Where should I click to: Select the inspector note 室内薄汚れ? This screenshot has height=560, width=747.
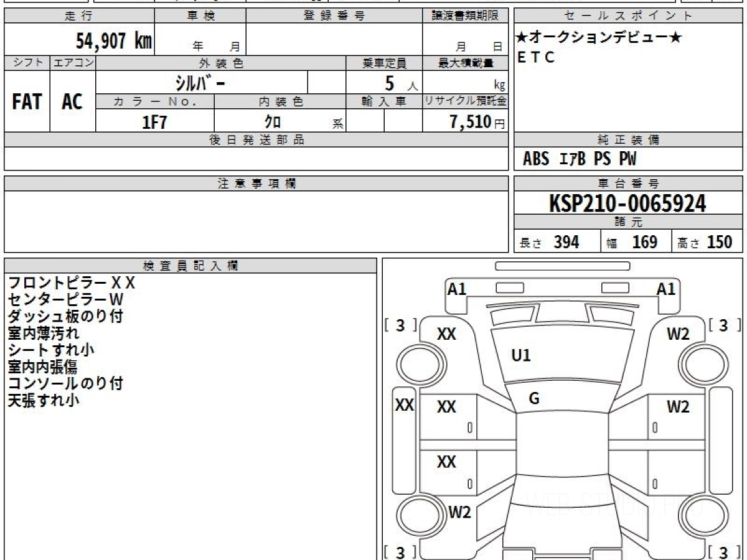click(43, 334)
